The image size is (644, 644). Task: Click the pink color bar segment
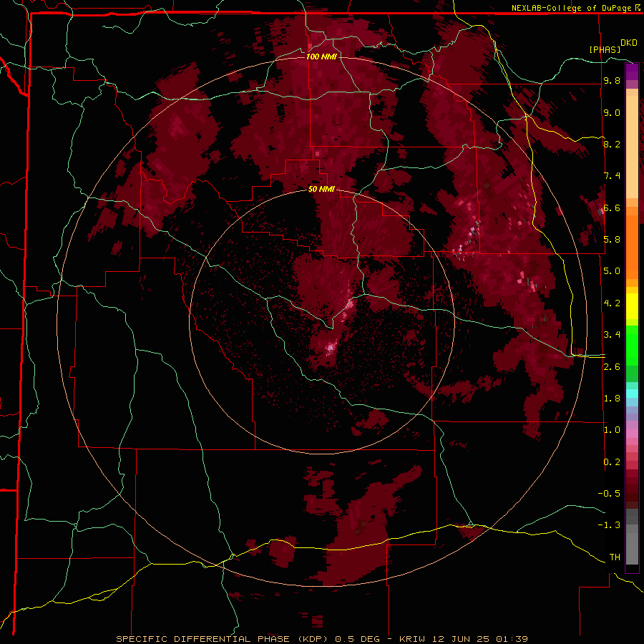[x=632, y=434]
